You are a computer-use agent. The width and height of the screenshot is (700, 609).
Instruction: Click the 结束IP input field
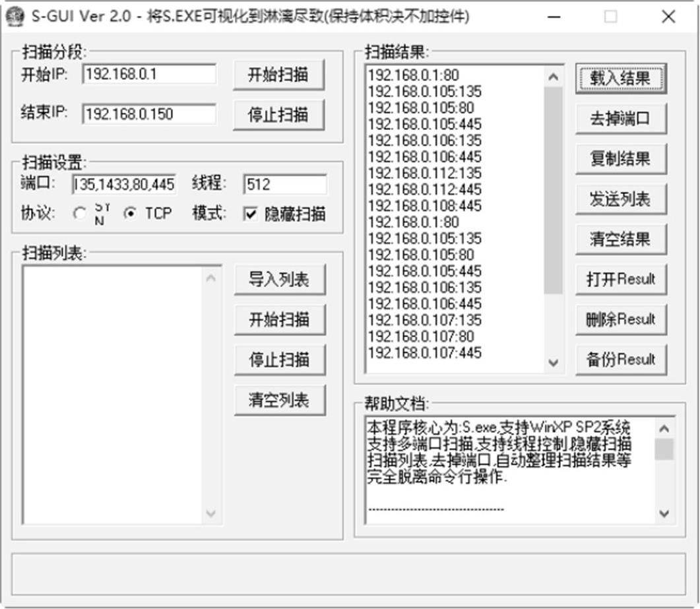149,114
